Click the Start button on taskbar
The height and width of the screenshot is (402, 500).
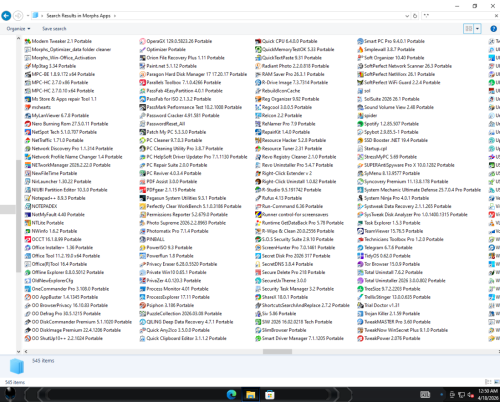tap(10, 395)
